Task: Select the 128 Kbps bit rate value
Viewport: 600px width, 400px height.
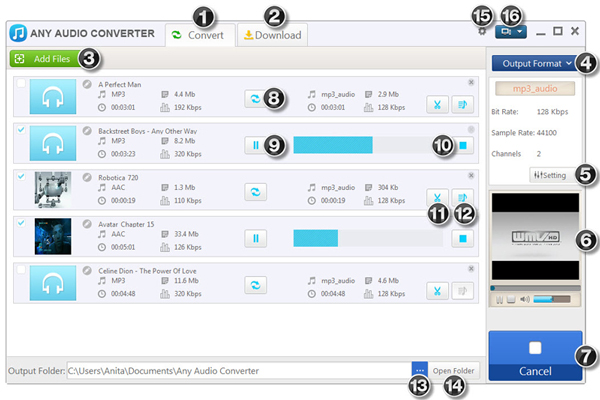Action: 552,112
